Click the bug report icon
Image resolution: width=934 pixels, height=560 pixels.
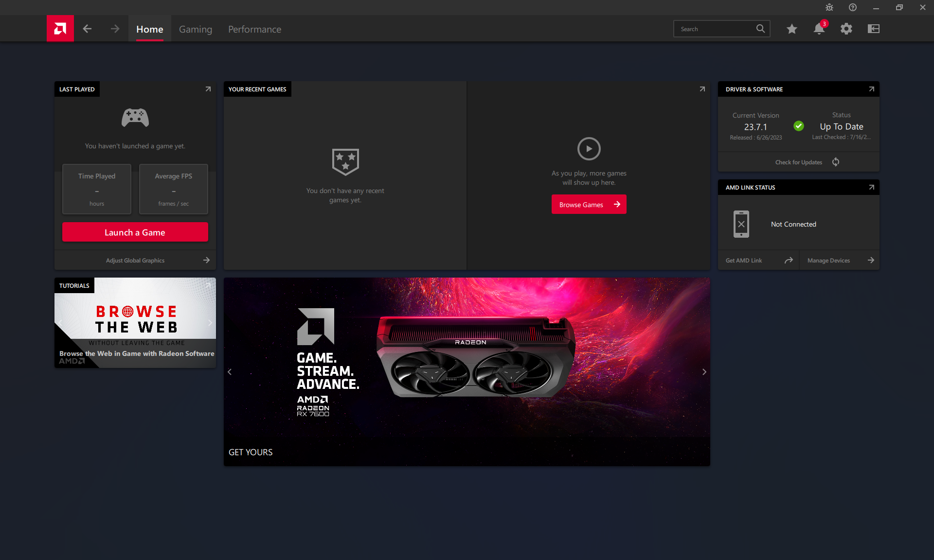tap(829, 7)
